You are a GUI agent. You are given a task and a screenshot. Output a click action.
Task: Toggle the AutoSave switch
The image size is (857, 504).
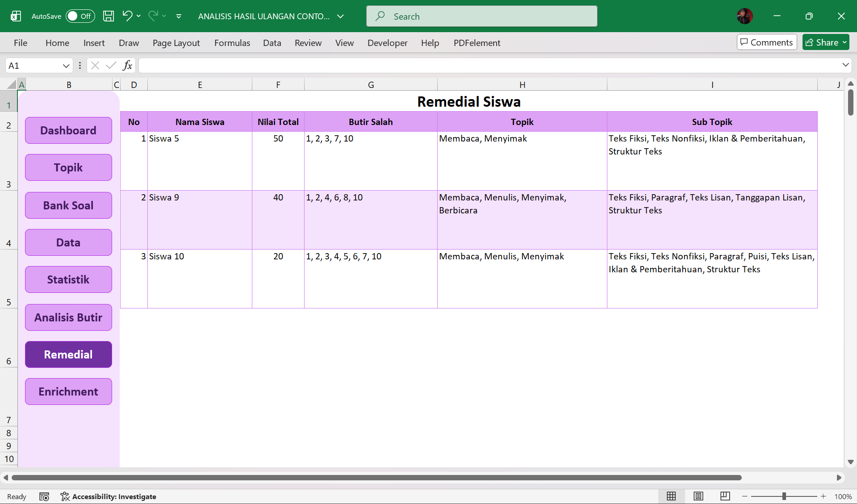pyautogui.click(x=80, y=16)
